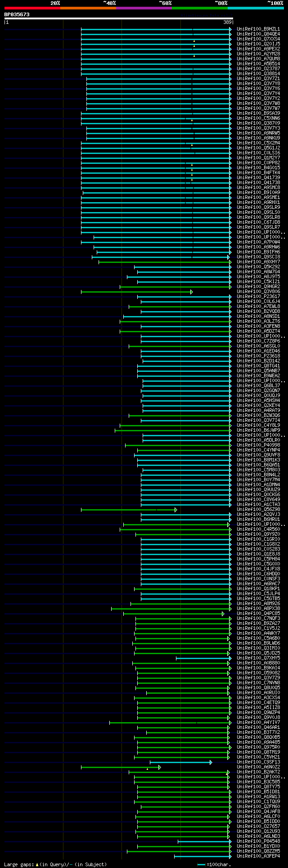Open hit label UniRef100_C0LSI6
288x868 pixels.
pyautogui.click(x=258, y=153)
